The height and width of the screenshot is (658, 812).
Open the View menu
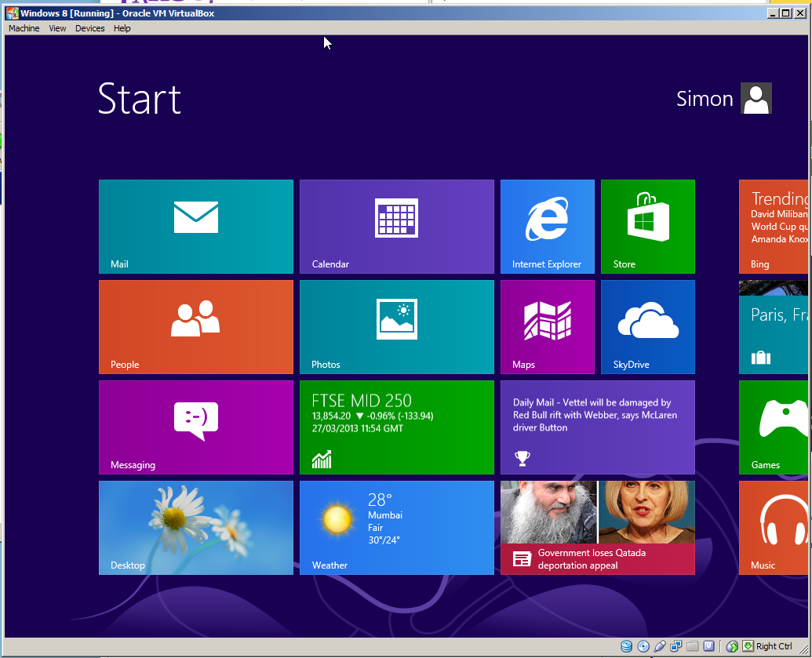click(57, 28)
